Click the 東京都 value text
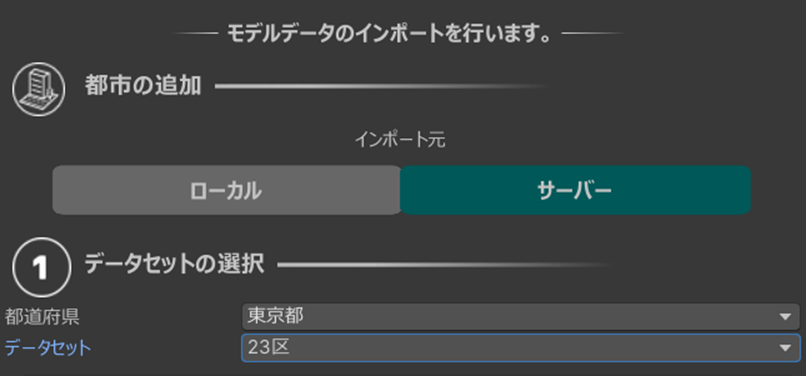Image resolution: width=806 pixels, height=376 pixels. pos(275,316)
